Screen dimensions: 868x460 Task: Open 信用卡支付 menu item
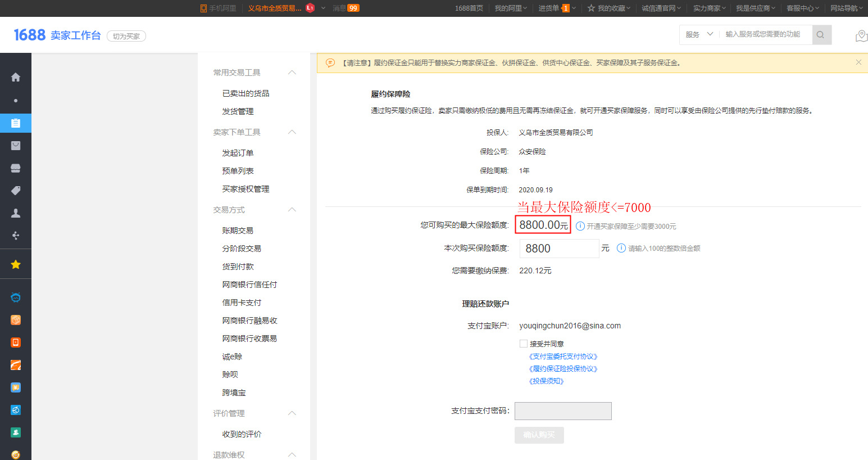(x=242, y=303)
